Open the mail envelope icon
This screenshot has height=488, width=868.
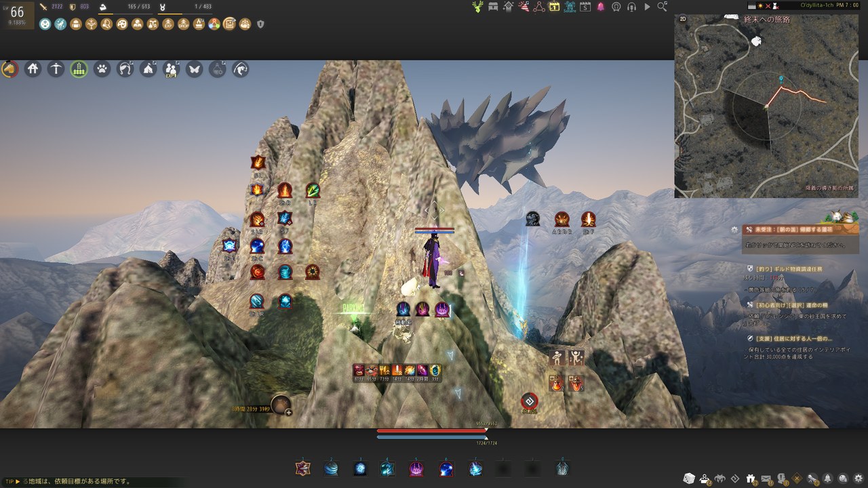click(x=767, y=479)
